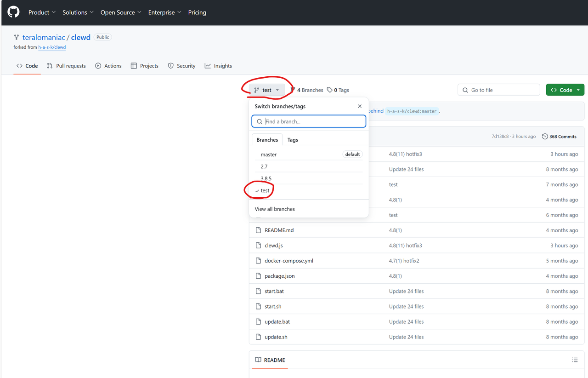Open the h-a-s-k/clewd:master comparison link
588x378 pixels.
pos(413,111)
